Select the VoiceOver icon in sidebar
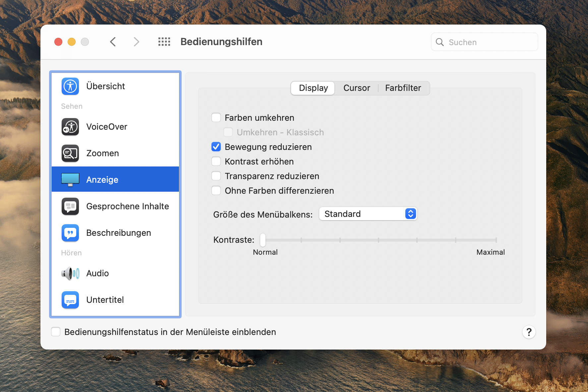 coord(70,127)
